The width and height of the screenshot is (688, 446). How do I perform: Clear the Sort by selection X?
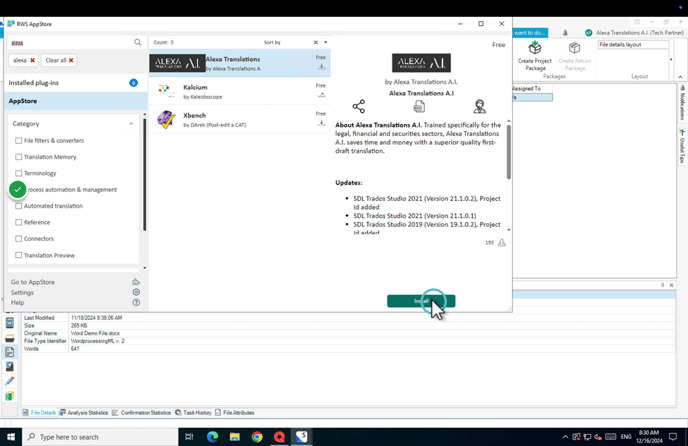(x=315, y=42)
